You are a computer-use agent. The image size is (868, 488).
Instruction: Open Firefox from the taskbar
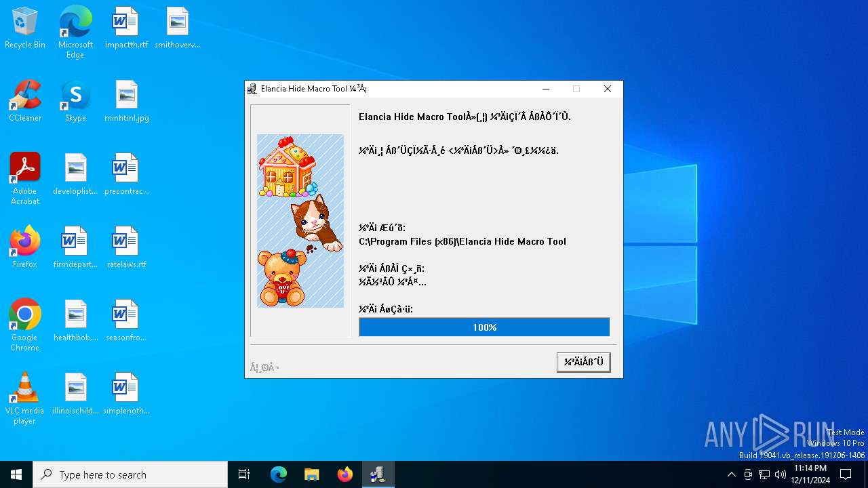[345, 474]
